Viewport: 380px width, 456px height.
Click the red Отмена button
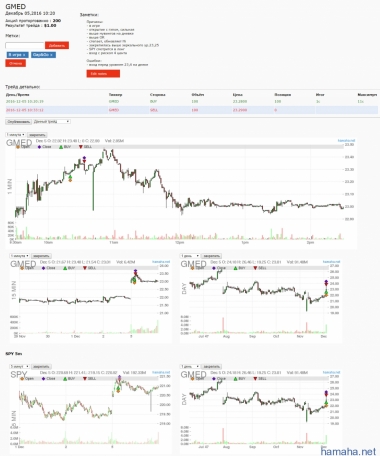point(15,63)
